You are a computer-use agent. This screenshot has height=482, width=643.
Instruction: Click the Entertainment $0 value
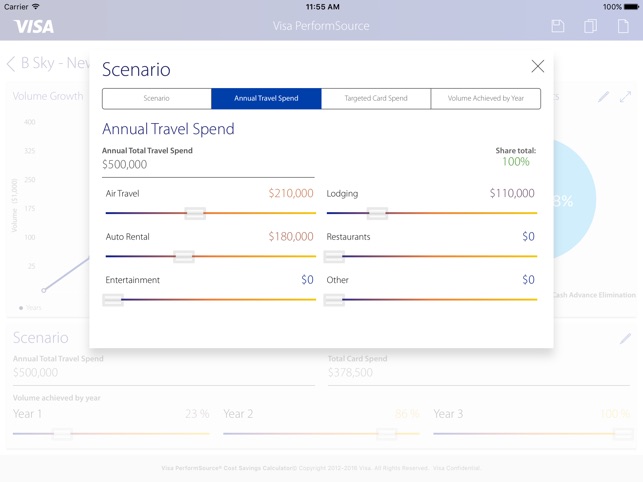click(x=307, y=280)
